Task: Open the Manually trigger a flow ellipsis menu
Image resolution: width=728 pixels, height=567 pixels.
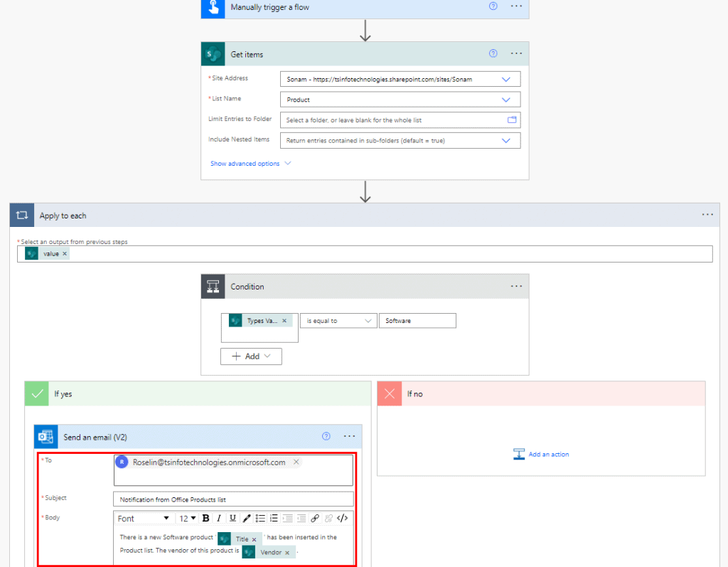Action: 516,6
